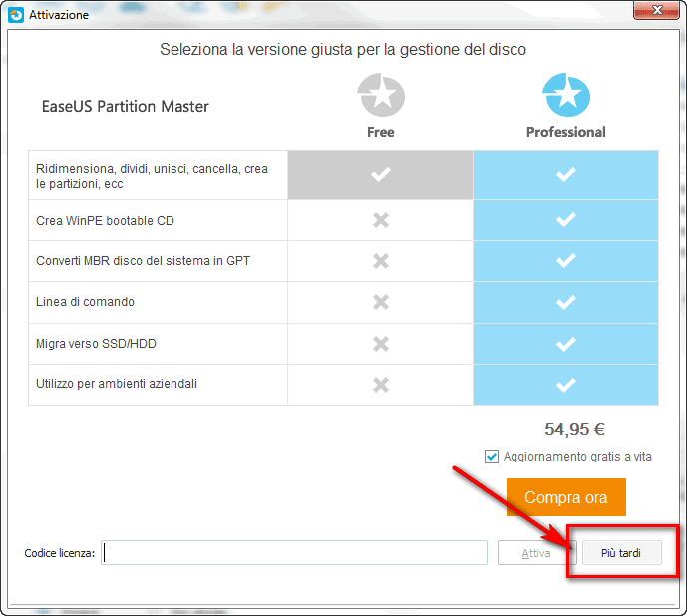This screenshot has width=687, height=616.
Task: Click 'Migra verso SSD/HDD' feature text
Action: 96,344
